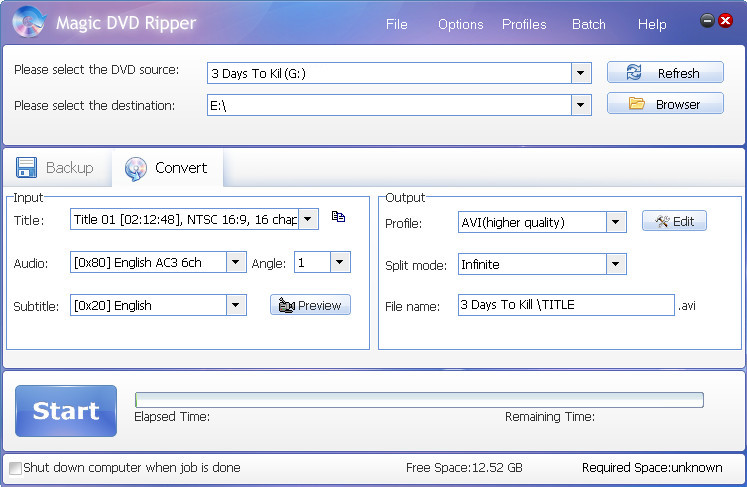Click the Browser button
This screenshot has height=487, width=747.
click(665, 103)
